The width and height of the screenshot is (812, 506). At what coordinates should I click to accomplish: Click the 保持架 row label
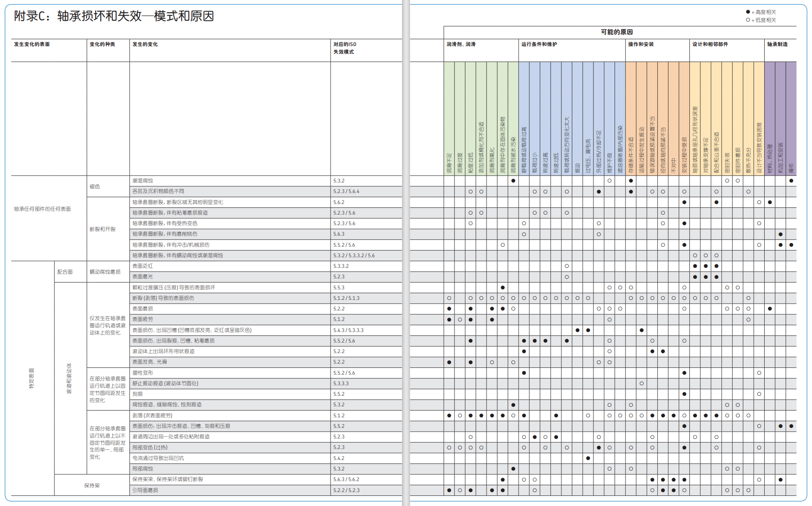[x=92, y=485]
